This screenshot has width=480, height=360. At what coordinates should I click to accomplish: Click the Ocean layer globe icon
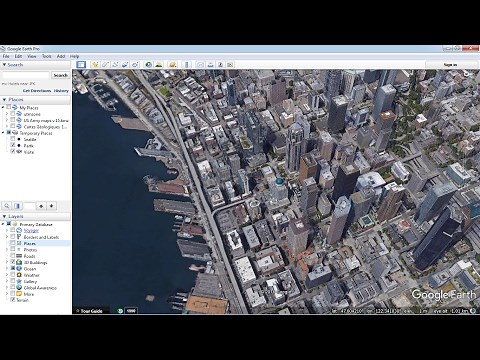click(19, 269)
